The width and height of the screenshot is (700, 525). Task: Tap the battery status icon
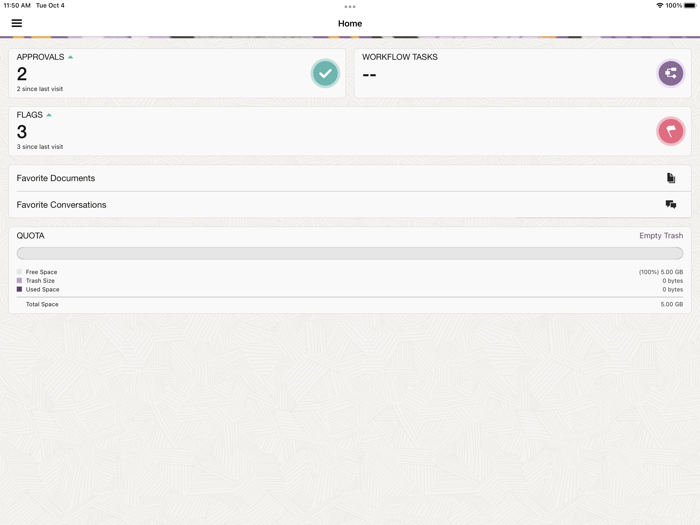point(691,5)
